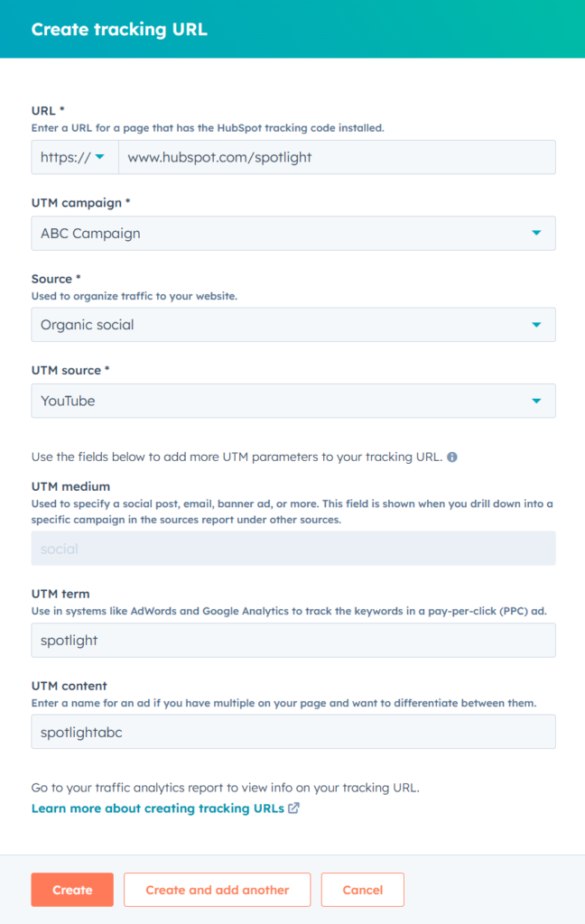Click the URL input field
The width and height of the screenshot is (585, 924).
(x=338, y=157)
